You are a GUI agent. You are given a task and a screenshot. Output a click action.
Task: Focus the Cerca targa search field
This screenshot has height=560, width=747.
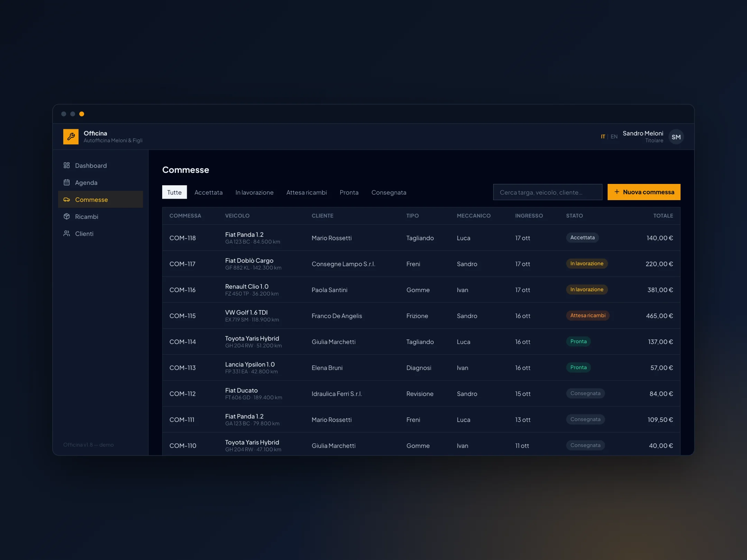(547, 192)
